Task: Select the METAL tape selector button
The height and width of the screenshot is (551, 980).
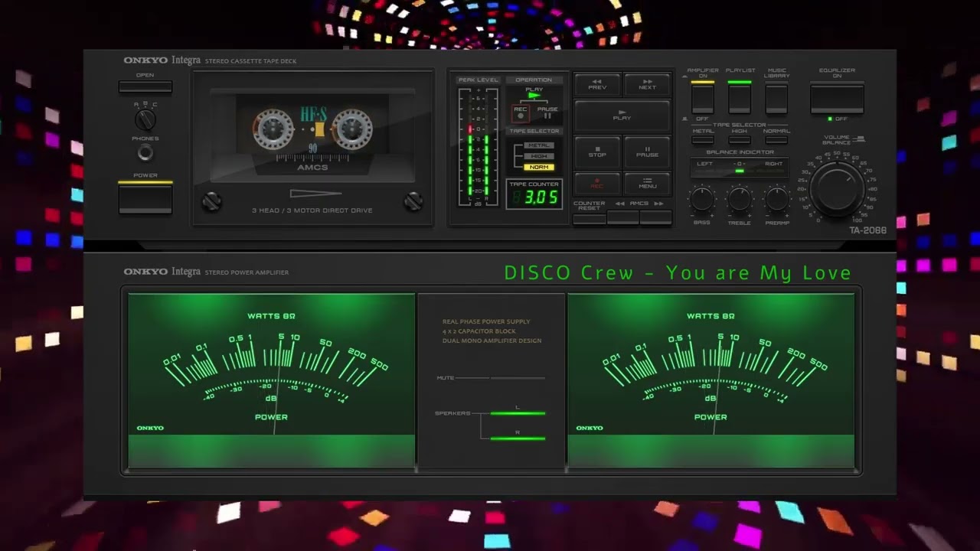Action: pyautogui.click(x=703, y=139)
